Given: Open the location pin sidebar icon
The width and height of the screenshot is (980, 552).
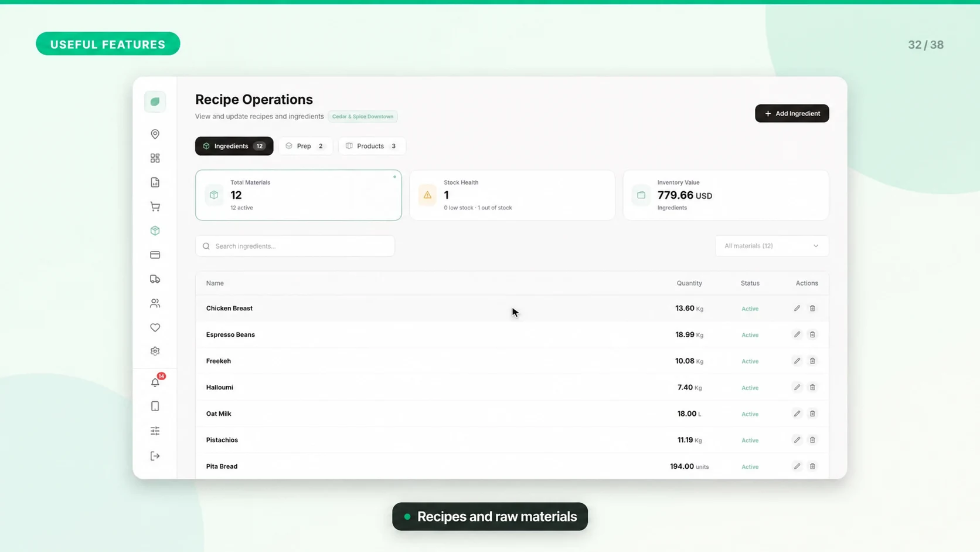Looking at the screenshot, I should tap(155, 134).
